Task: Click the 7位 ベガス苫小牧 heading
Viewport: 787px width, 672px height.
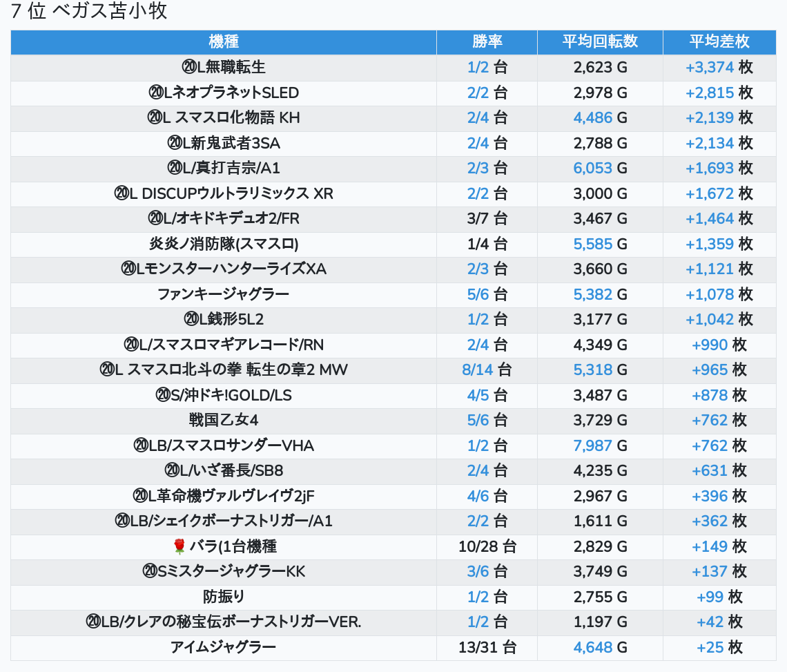Action: pos(89,12)
